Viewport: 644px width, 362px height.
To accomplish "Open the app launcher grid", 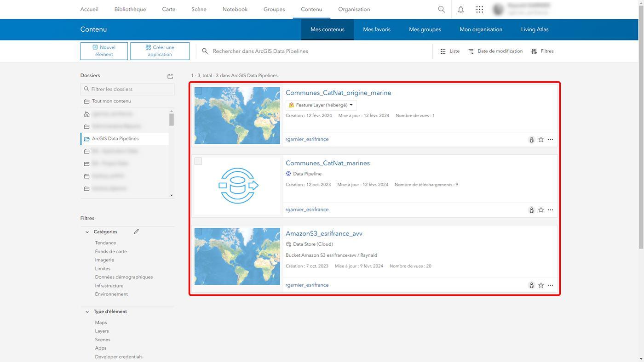I will point(479,9).
